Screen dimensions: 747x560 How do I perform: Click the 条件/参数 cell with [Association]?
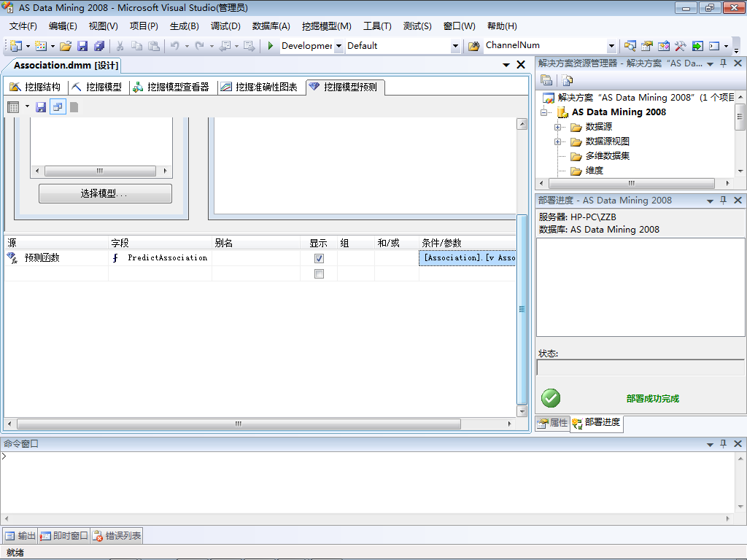468,257
